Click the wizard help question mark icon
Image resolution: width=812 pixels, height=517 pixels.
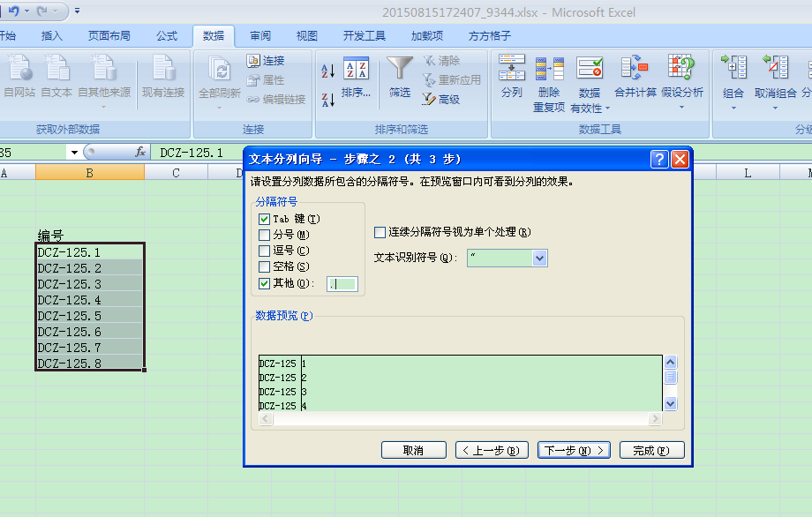coord(659,159)
